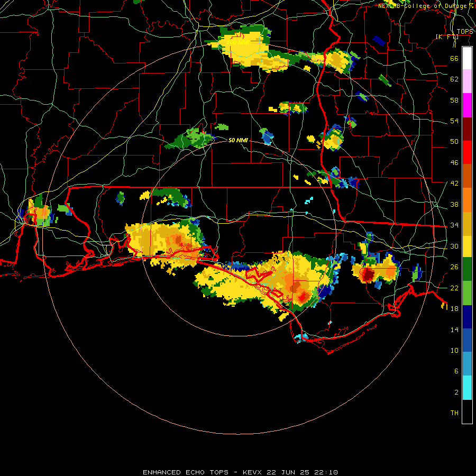This screenshot has width=476, height=476.
Task: Click the 'NEXLAB-College of DuPage' credit text
Action: click(422, 6)
